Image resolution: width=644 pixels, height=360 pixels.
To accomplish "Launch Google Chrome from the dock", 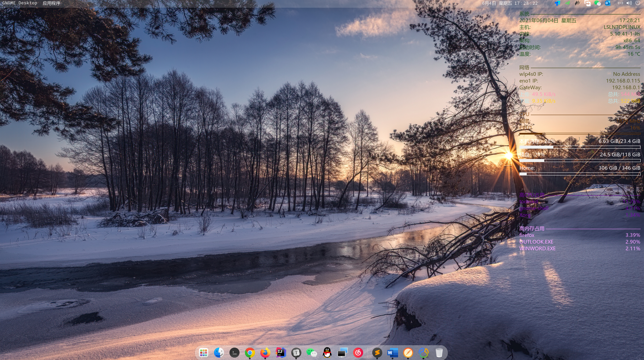I will click(x=250, y=353).
